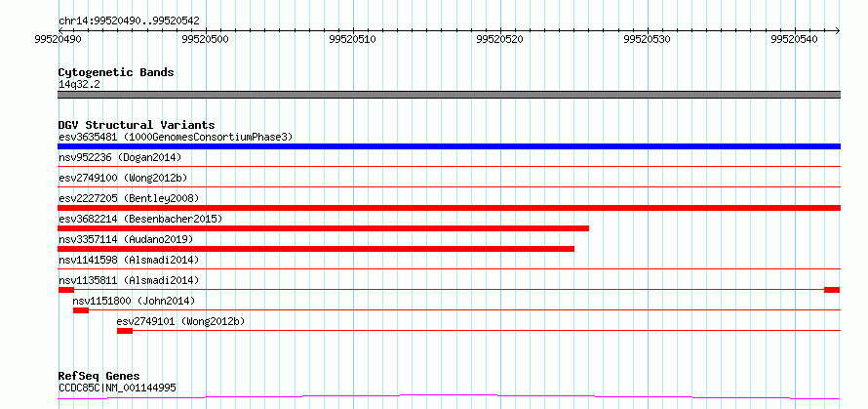
Task: Click the left red block of nsv1135811
Action: pyautogui.click(x=66, y=290)
